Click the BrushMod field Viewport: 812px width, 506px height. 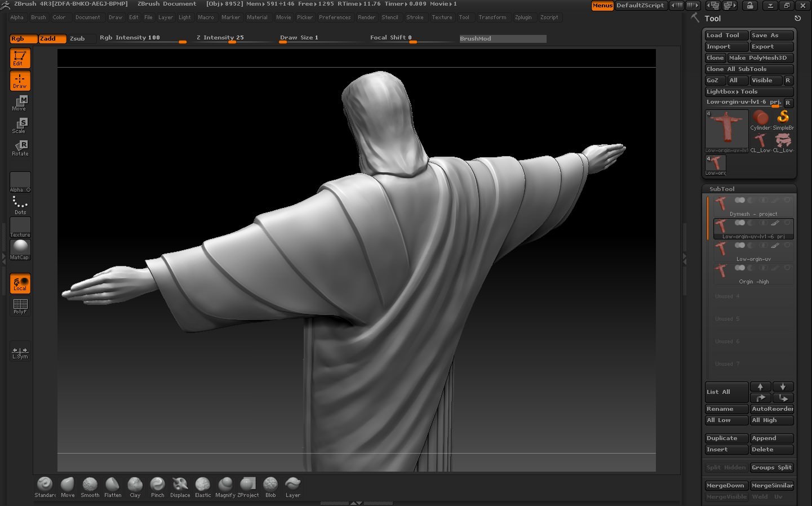pyautogui.click(x=503, y=38)
